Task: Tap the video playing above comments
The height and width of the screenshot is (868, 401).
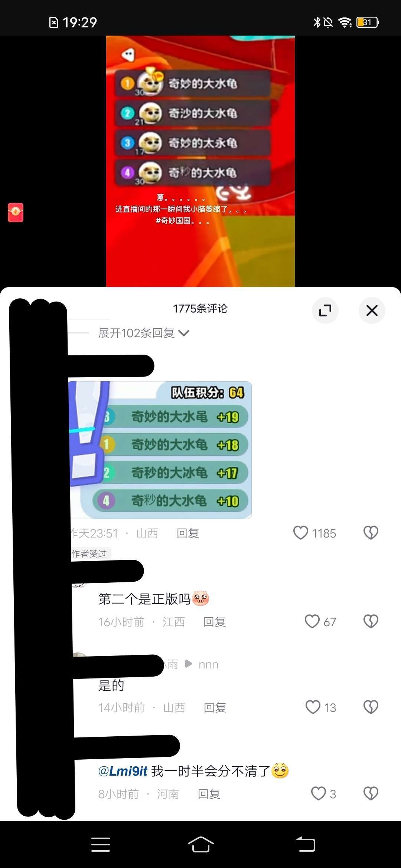Action: (200, 161)
